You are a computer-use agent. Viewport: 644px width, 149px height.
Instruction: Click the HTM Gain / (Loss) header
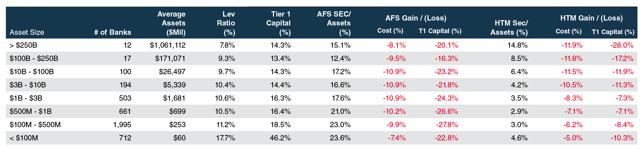tap(591, 18)
